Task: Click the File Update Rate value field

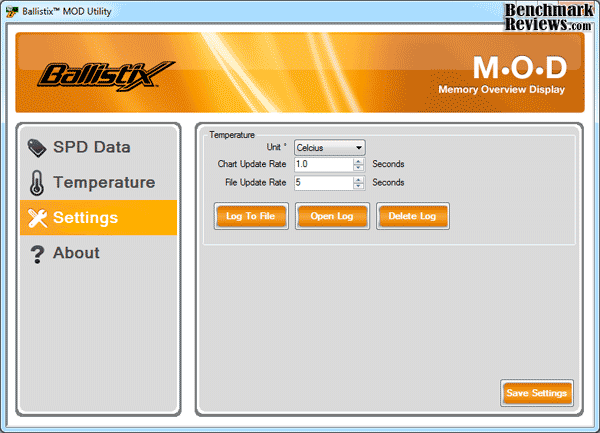Action: 324,182
